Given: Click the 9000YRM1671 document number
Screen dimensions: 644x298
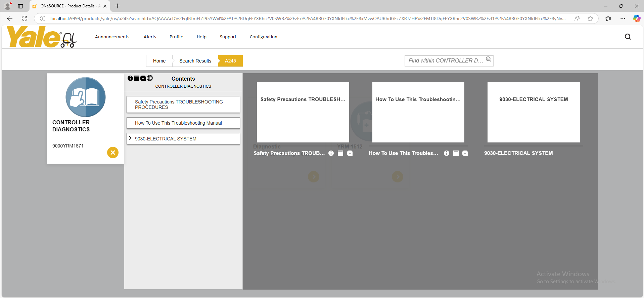Looking at the screenshot, I should (x=68, y=146).
